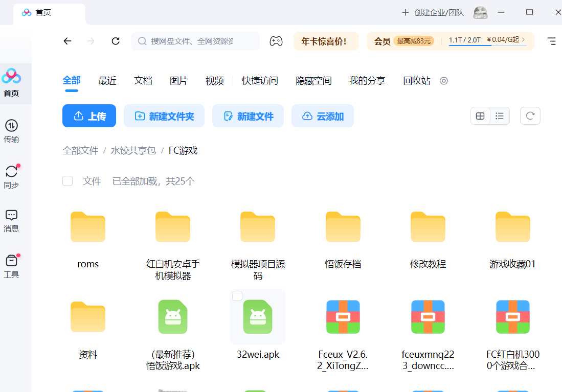Viewport: 562px width, 392px height.
Task: Go back with the left arrow
Action: point(68,41)
